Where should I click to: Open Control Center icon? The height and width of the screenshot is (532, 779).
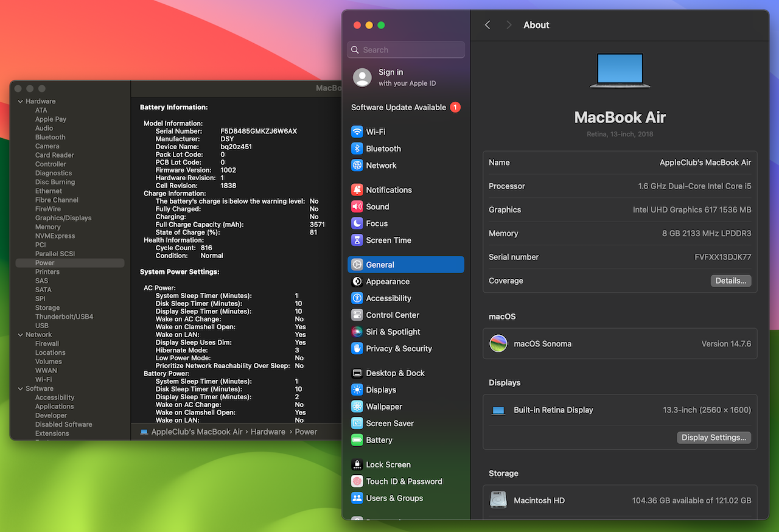[357, 315]
